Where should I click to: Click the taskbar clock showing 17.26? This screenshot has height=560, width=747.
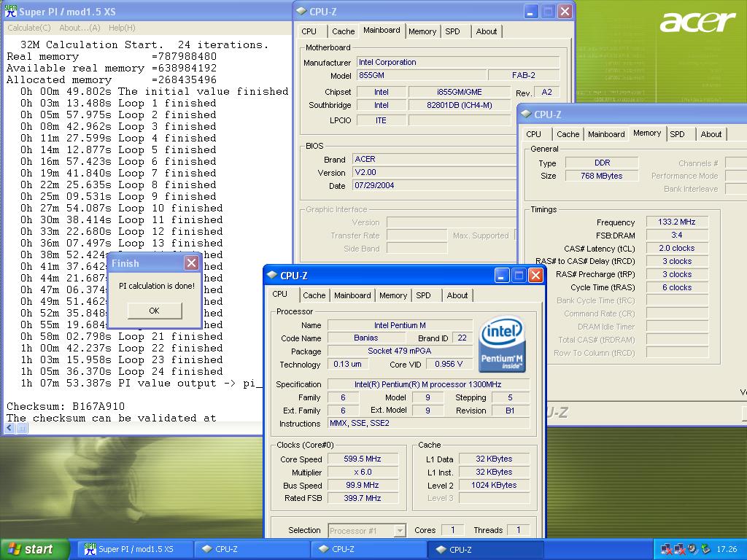pyautogui.click(x=727, y=549)
